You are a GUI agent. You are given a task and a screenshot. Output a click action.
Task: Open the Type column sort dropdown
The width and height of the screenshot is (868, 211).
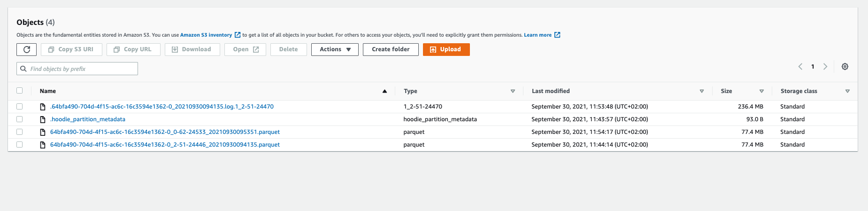point(513,91)
